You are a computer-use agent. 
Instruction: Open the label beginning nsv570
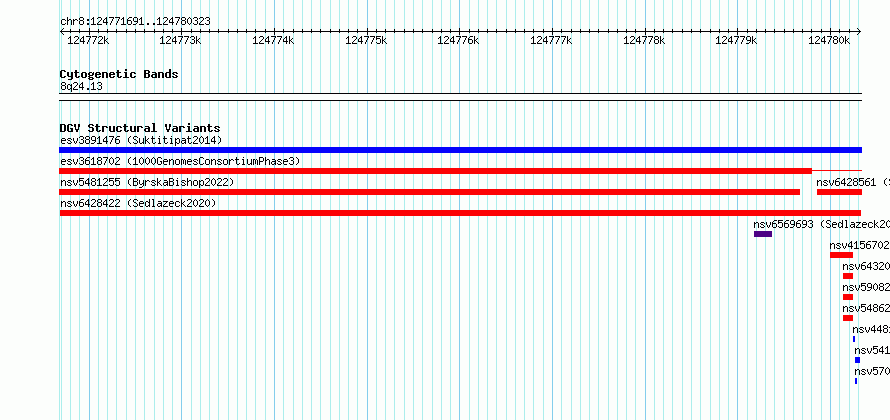[872, 372]
